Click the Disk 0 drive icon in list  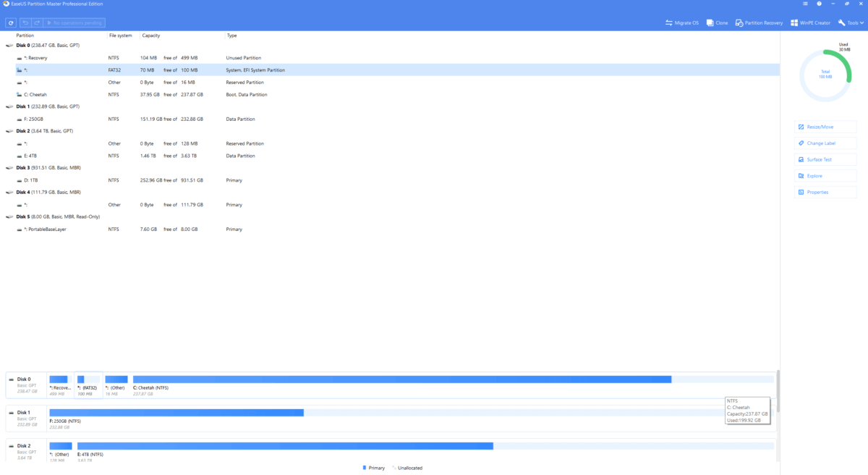click(9, 46)
